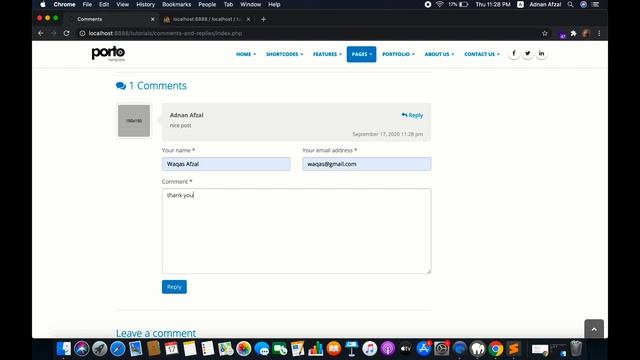Image resolution: width=640 pixels, height=360 pixels.
Task: Close the Comments browser tab
Action: click(x=153, y=19)
